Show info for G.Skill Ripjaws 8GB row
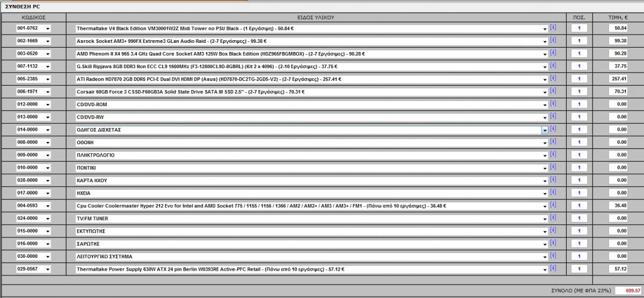Screen dimensions: 644x298 click(x=553, y=65)
